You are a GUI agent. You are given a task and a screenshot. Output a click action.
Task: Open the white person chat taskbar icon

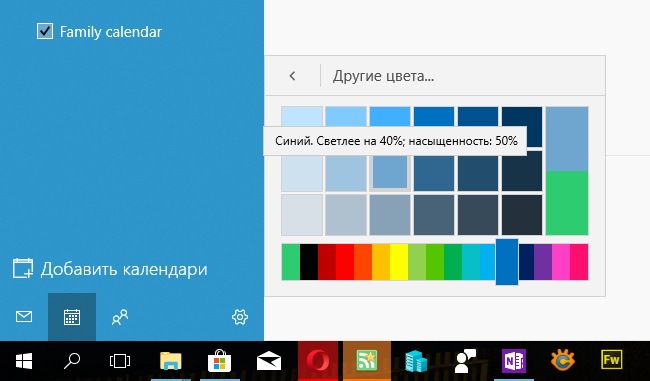(x=465, y=361)
